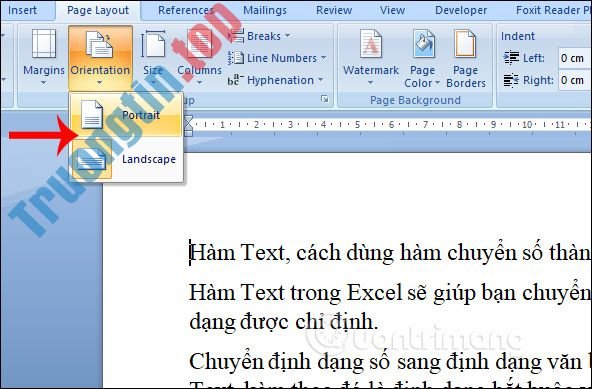Image resolution: width=592 pixels, height=389 pixels.
Task: Expand the Orientation dropdown arrow
Action: pyautogui.click(x=99, y=82)
